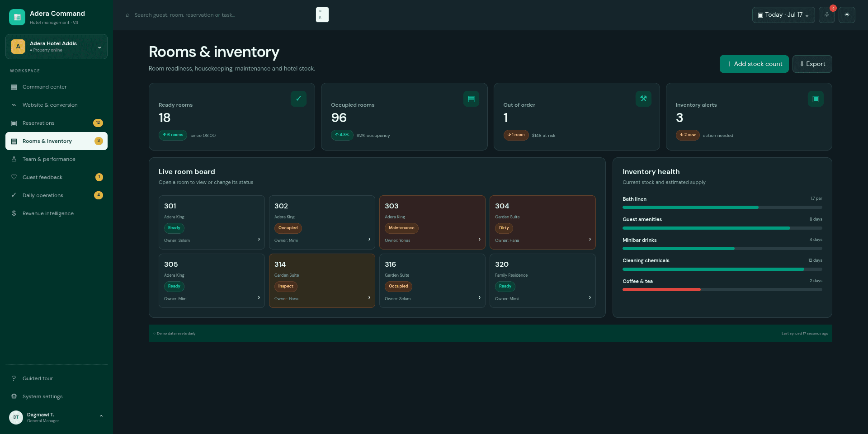Open the Reservations section

[x=57, y=123]
